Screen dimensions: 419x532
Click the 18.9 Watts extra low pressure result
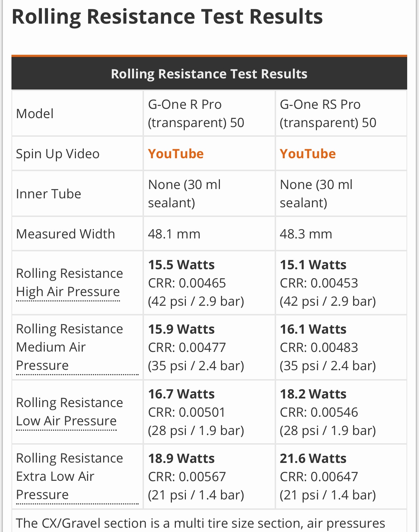181,459
